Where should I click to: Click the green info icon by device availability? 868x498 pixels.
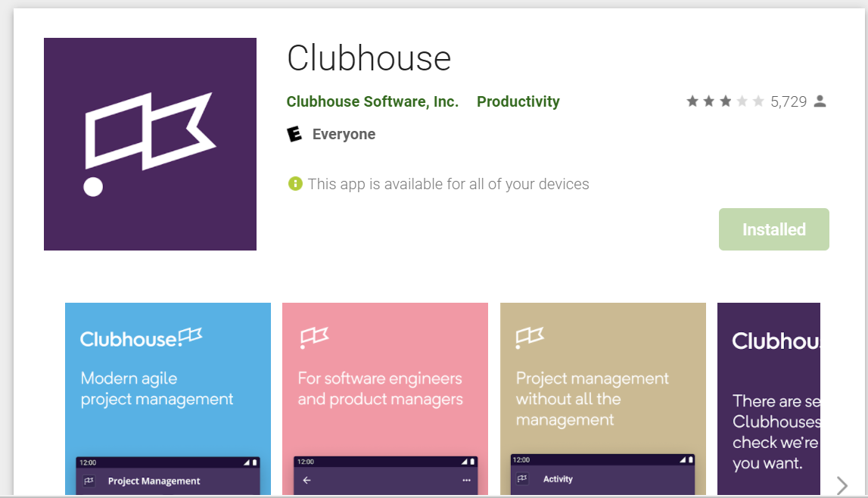click(295, 183)
